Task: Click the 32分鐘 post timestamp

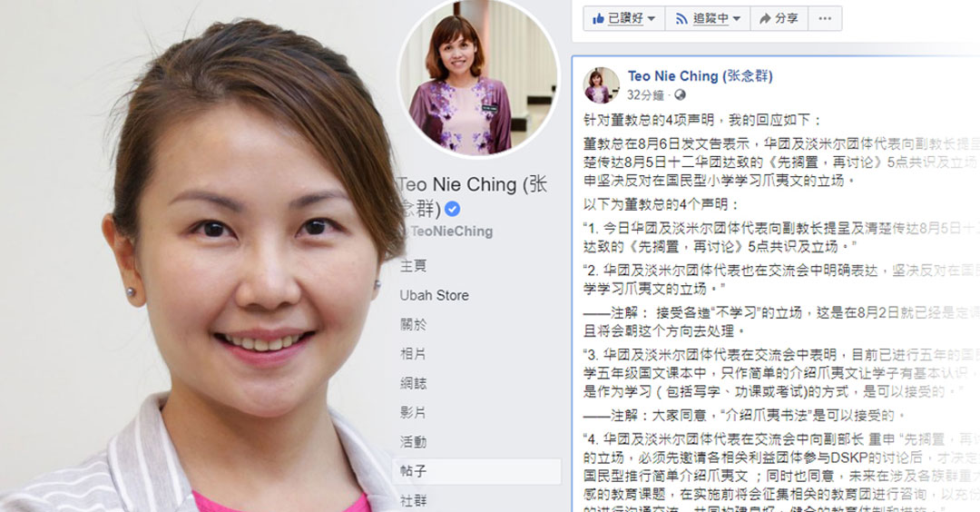Action: (x=645, y=95)
